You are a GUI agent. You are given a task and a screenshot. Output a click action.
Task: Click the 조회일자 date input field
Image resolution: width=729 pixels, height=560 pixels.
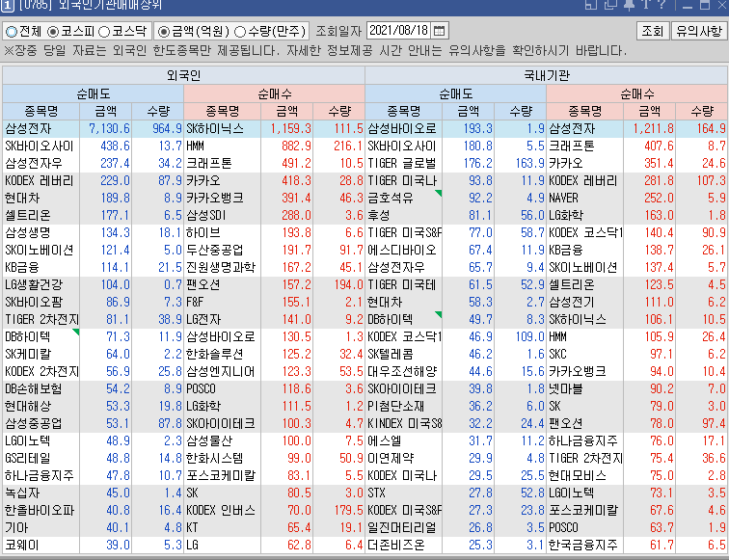398,31
